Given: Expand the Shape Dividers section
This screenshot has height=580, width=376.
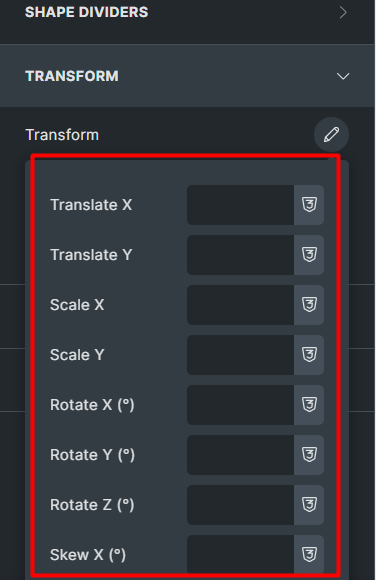Looking at the screenshot, I should 343,13.
